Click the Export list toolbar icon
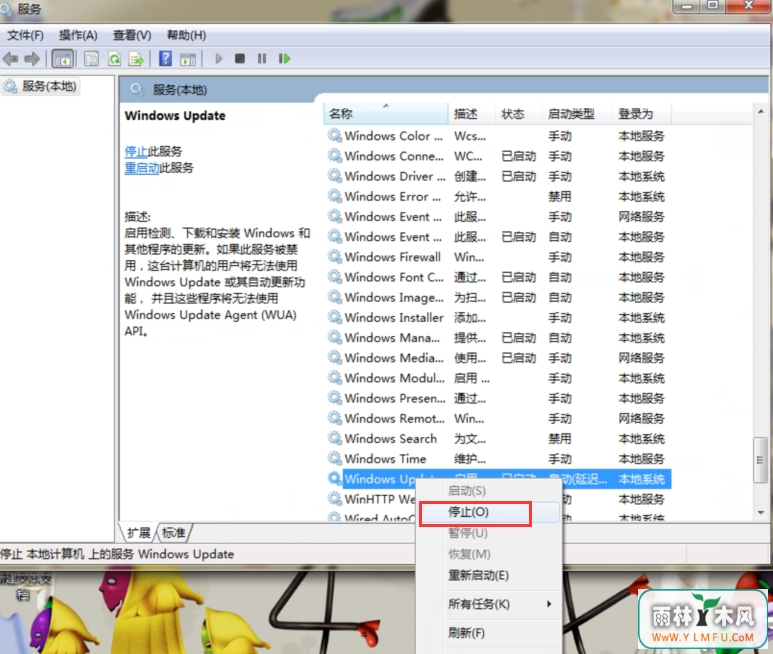This screenshot has height=654, width=773. pyautogui.click(x=137, y=59)
